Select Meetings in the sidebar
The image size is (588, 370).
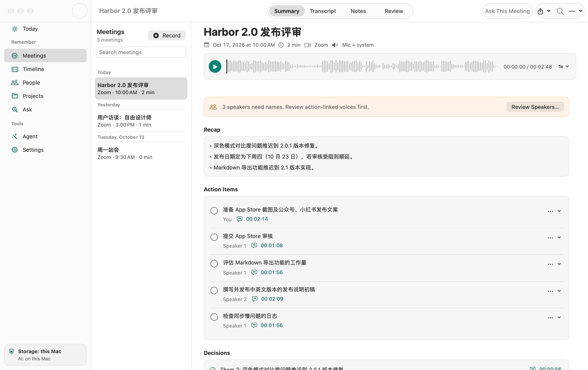[45, 56]
